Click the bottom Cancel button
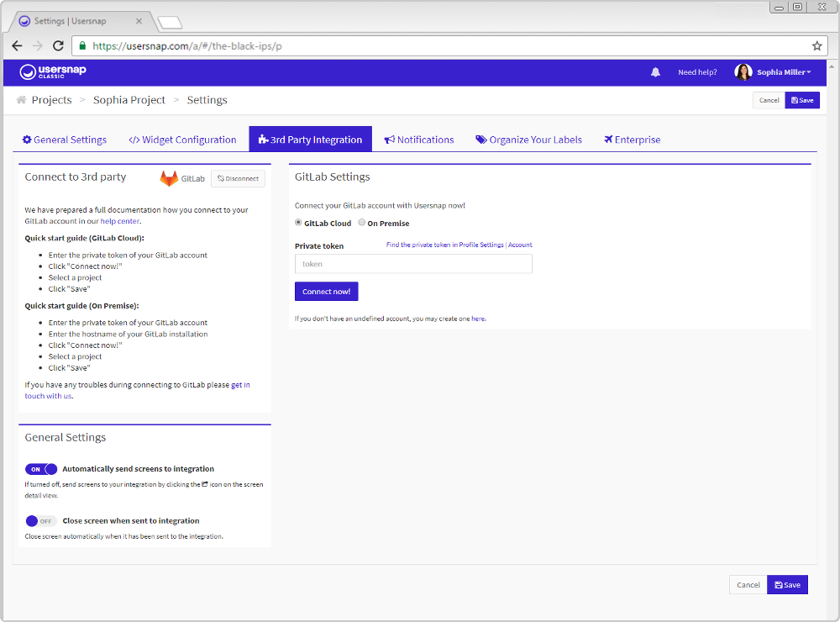 point(748,585)
